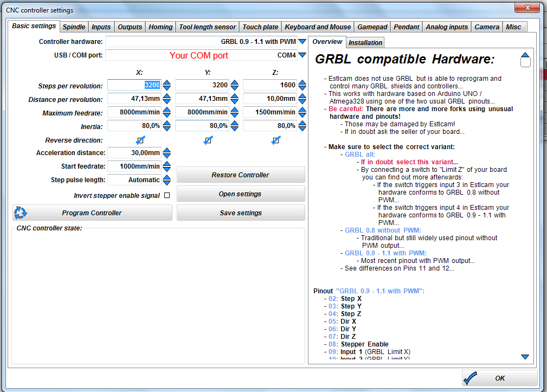Open the Installation tab
547x392 pixels.
point(365,43)
